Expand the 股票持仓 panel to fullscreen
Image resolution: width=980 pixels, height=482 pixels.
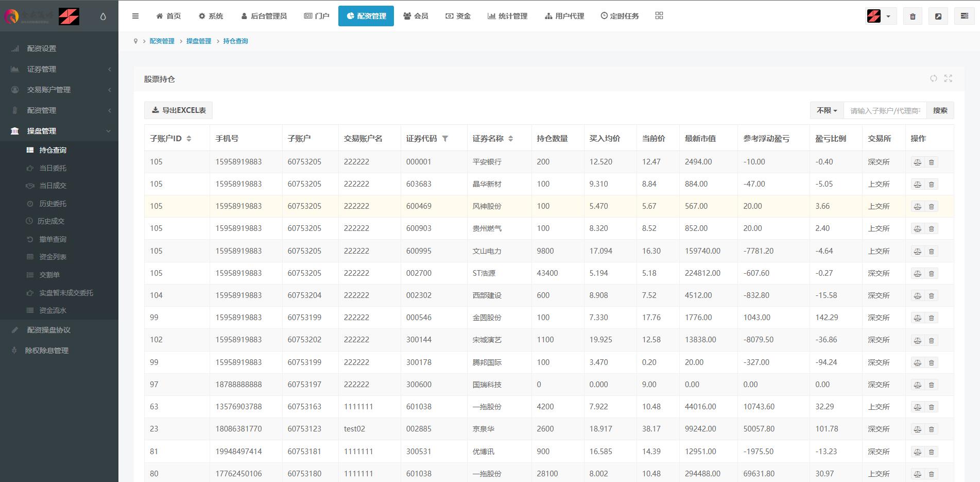click(948, 78)
